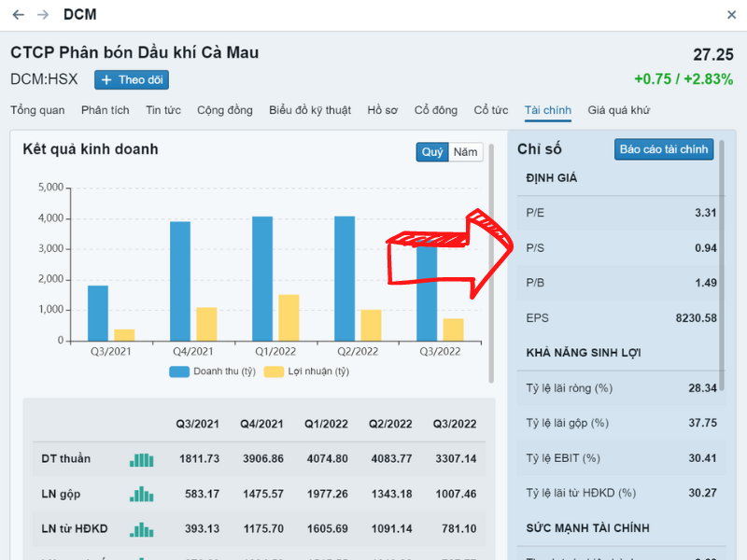
Task: Open the Giá quá khứ tab
Action: 618,110
